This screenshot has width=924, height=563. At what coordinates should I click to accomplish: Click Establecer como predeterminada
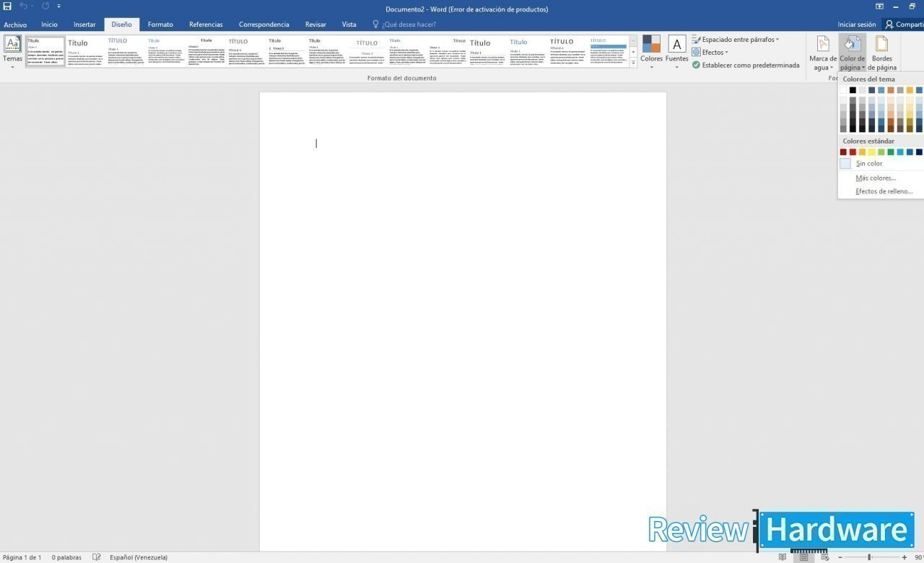746,65
